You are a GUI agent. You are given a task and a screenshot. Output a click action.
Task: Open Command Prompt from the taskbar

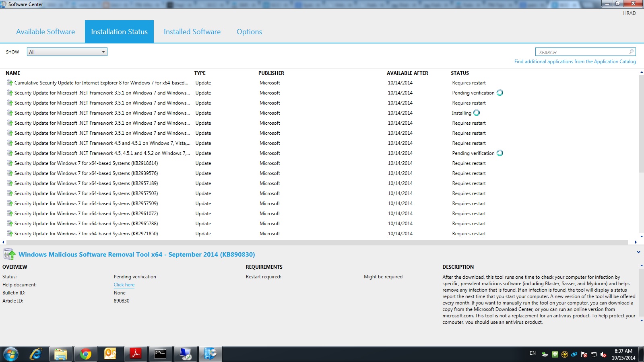[x=160, y=354]
